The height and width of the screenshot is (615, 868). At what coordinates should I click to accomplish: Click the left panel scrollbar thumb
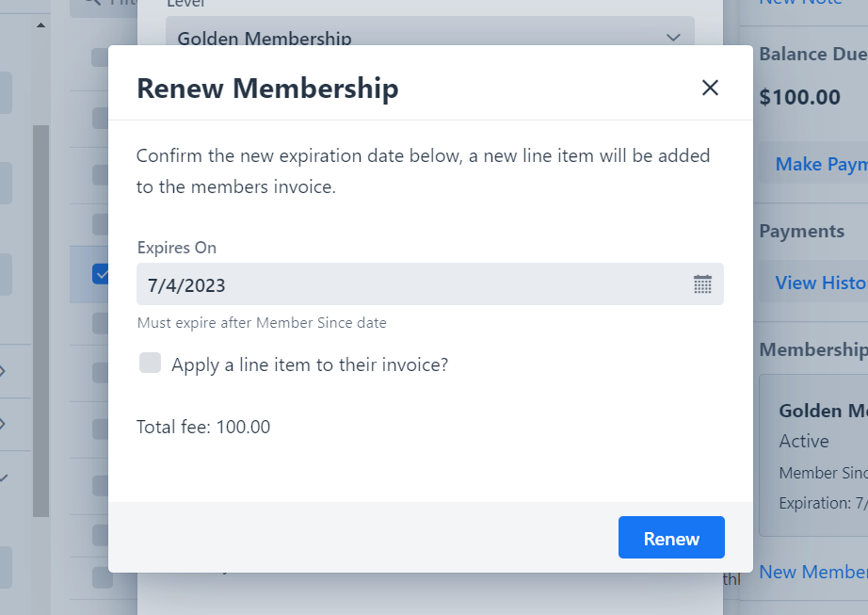tap(41, 320)
